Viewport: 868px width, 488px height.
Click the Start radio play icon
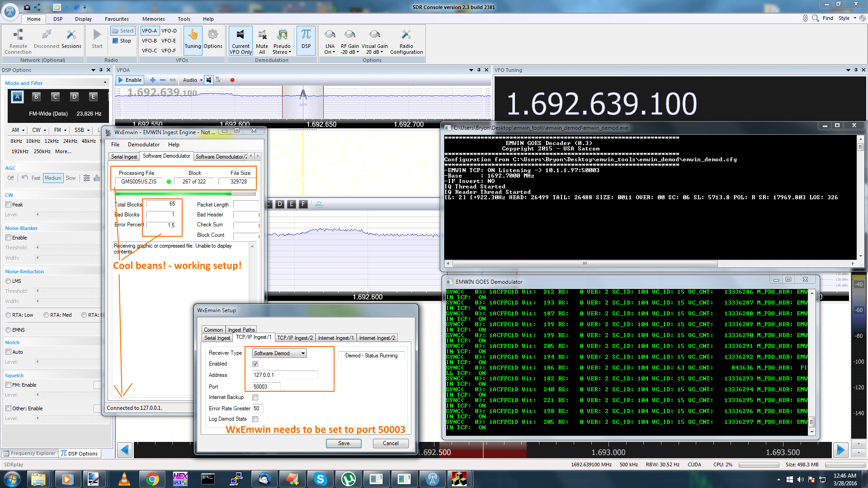[x=97, y=38]
